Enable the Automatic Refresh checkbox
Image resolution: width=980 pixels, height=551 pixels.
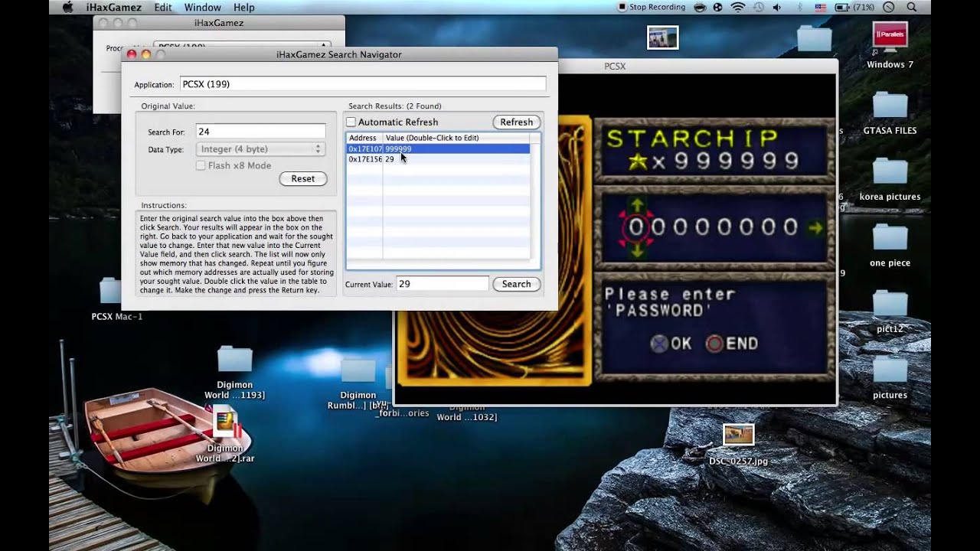pyautogui.click(x=351, y=122)
